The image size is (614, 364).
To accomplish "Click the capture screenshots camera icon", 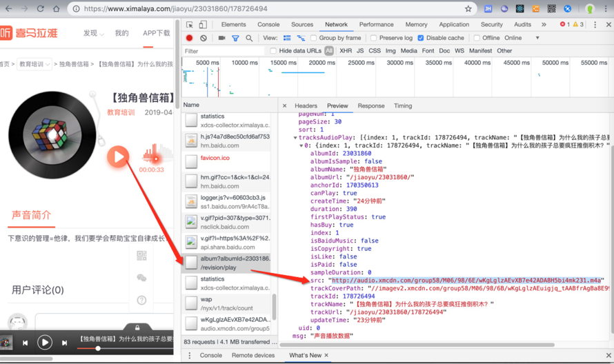I will pyautogui.click(x=221, y=38).
